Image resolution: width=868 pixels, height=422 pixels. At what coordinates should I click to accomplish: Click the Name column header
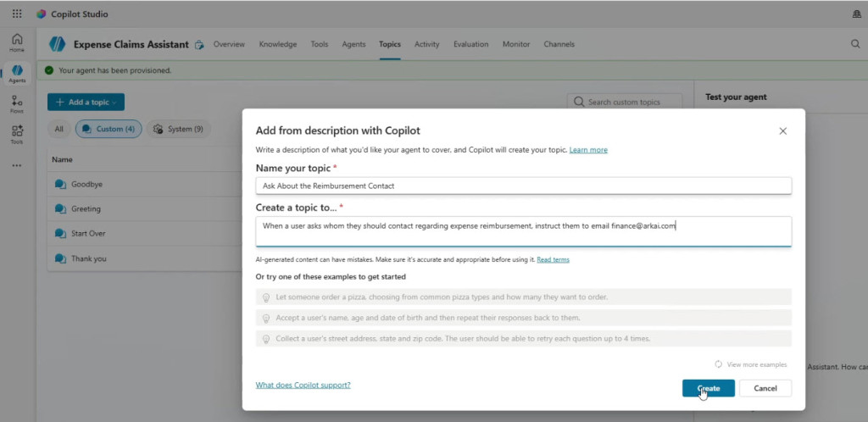tap(62, 159)
